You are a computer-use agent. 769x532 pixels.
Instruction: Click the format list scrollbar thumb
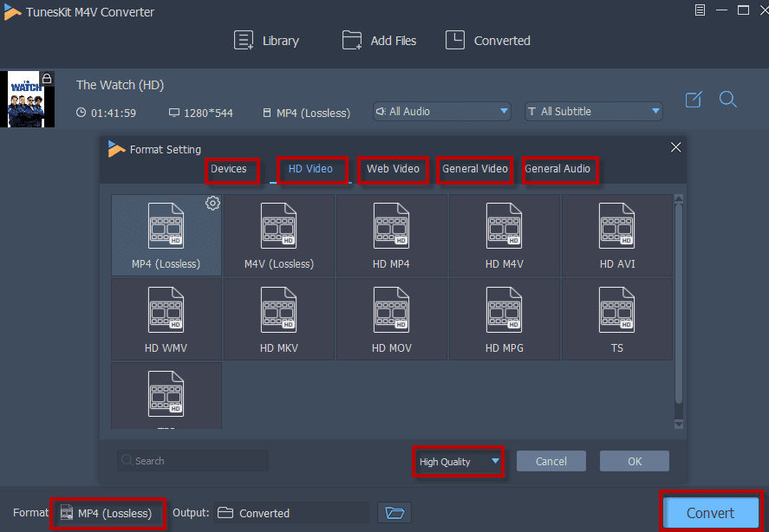[679, 304]
